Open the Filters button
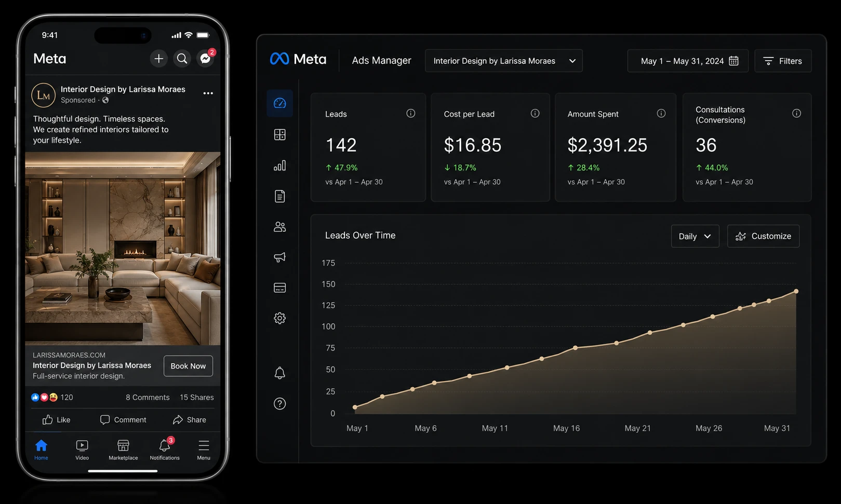The width and height of the screenshot is (841, 504). (783, 61)
